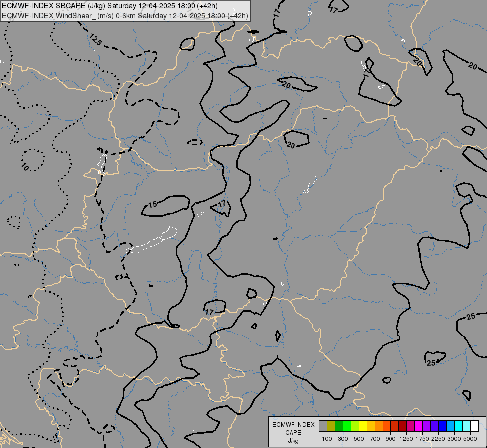Pick the bright green legend swatch
This screenshot has width=487, height=448.
[x=347, y=426]
